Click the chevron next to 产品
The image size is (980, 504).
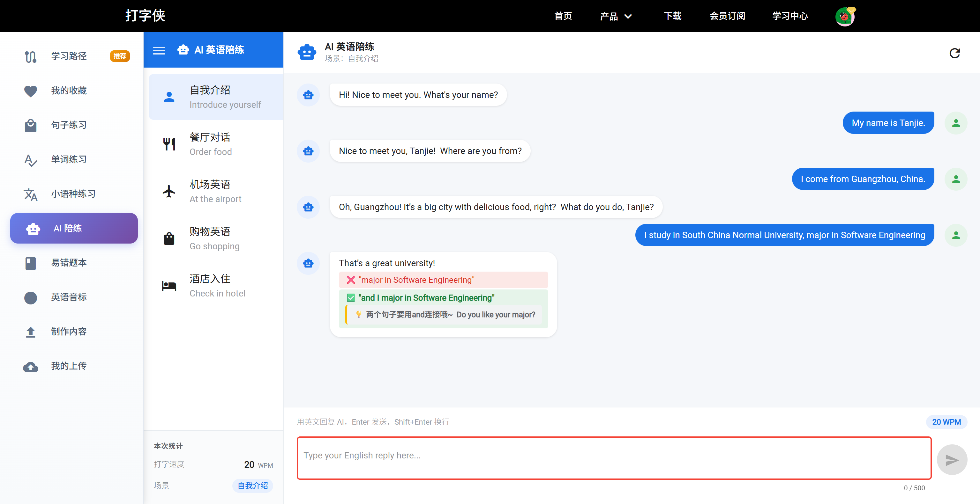(628, 16)
